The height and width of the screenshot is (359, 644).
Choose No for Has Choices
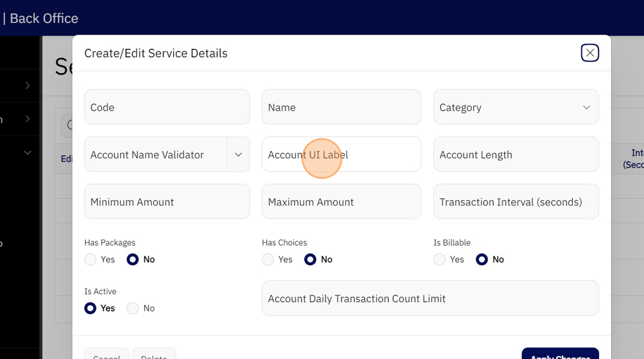tap(310, 260)
